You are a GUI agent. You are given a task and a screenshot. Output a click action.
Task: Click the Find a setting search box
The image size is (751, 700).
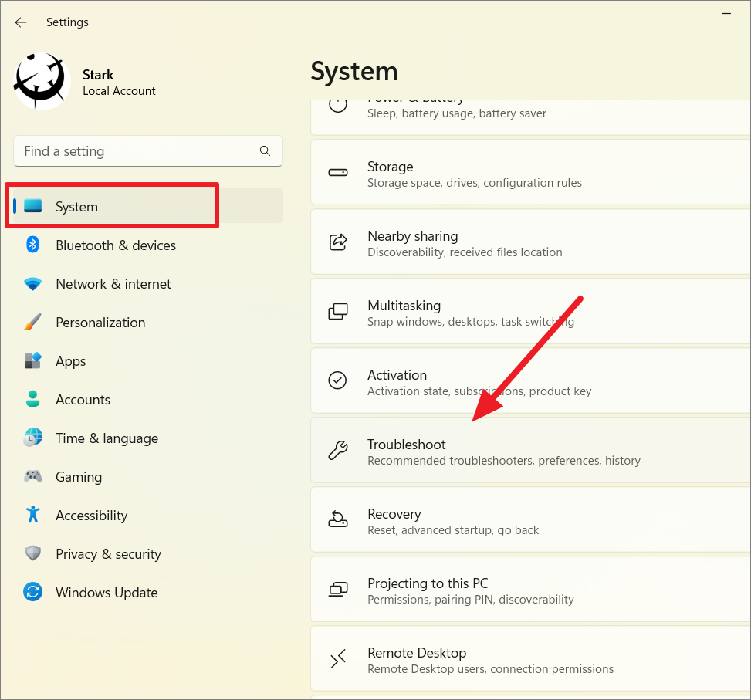[148, 151]
